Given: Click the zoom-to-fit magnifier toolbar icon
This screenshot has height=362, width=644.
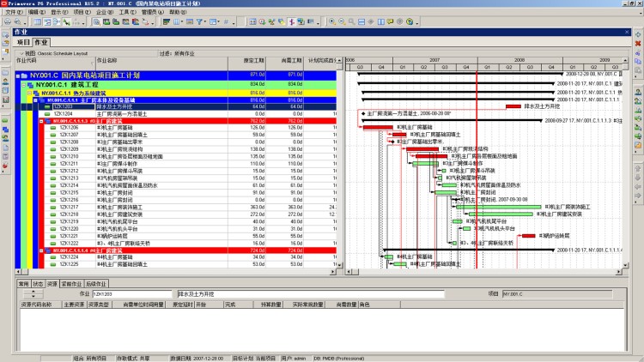Looking at the screenshot, I should point(351,21).
